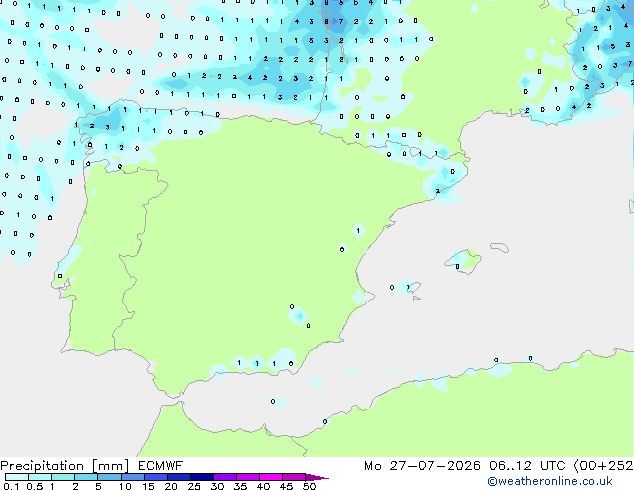
Task: Select the 30–35 mm violet legend swatch
Action: (225, 477)
